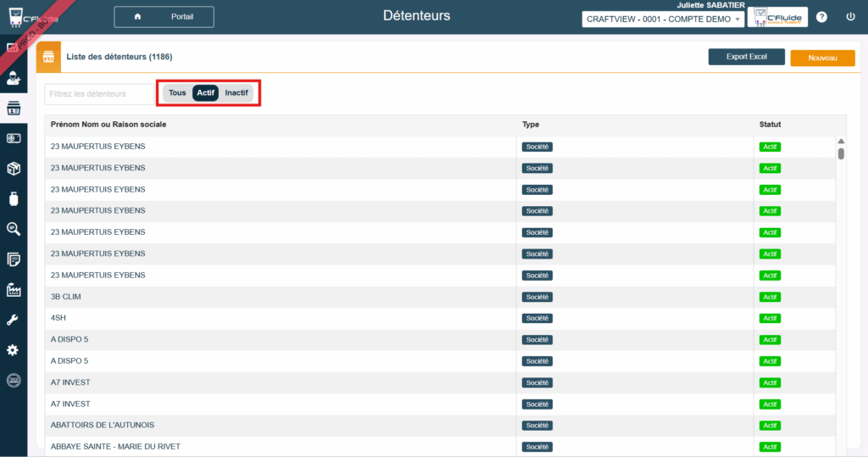Expand the CRAFTVIEW account dropdown
Image resolution: width=868 pixels, height=457 pixels.
(x=664, y=20)
